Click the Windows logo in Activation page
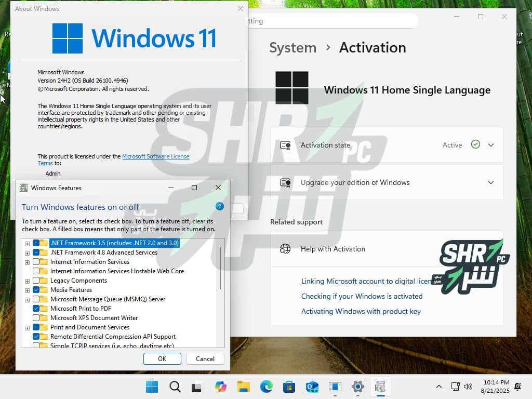The height and width of the screenshot is (399, 532). 292,87
